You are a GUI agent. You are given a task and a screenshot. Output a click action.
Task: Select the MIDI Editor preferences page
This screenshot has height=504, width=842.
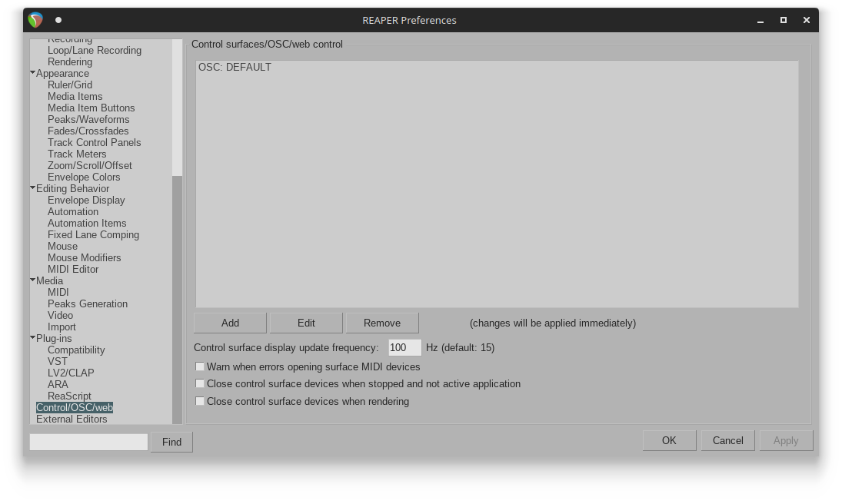tap(74, 269)
